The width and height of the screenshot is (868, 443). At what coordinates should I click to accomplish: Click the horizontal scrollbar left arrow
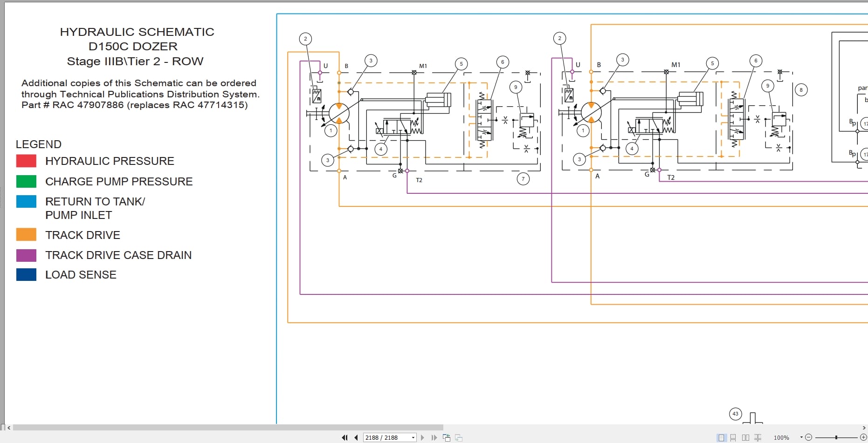pyautogui.click(x=9, y=428)
